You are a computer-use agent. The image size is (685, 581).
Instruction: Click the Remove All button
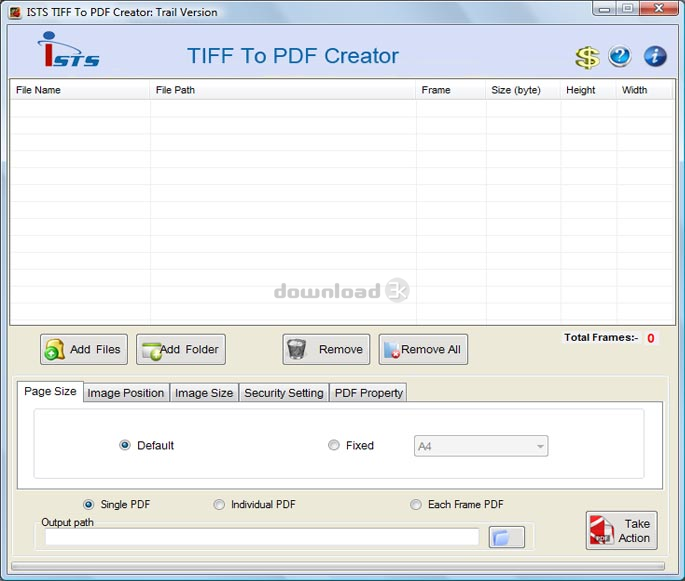click(x=423, y=349)
